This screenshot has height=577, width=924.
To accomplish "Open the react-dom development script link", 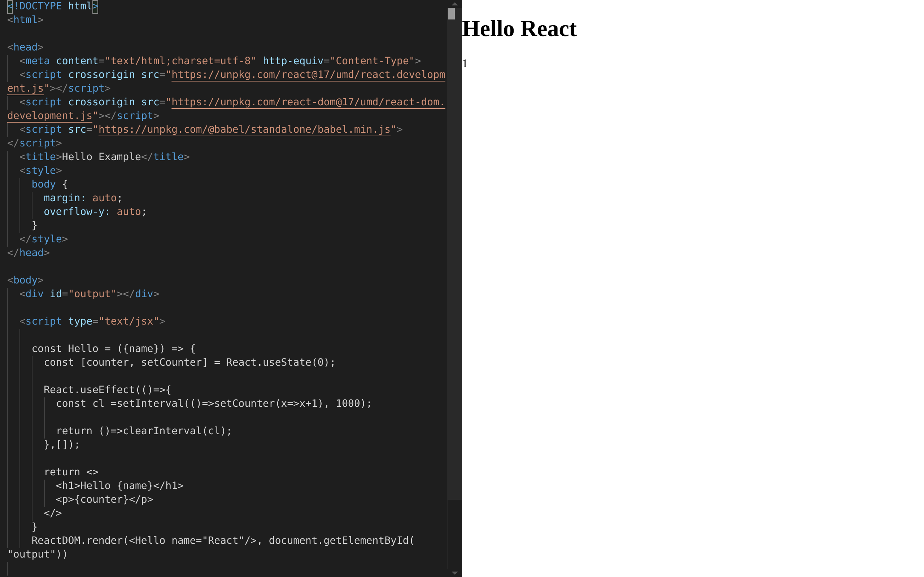I will coord(305,102).
